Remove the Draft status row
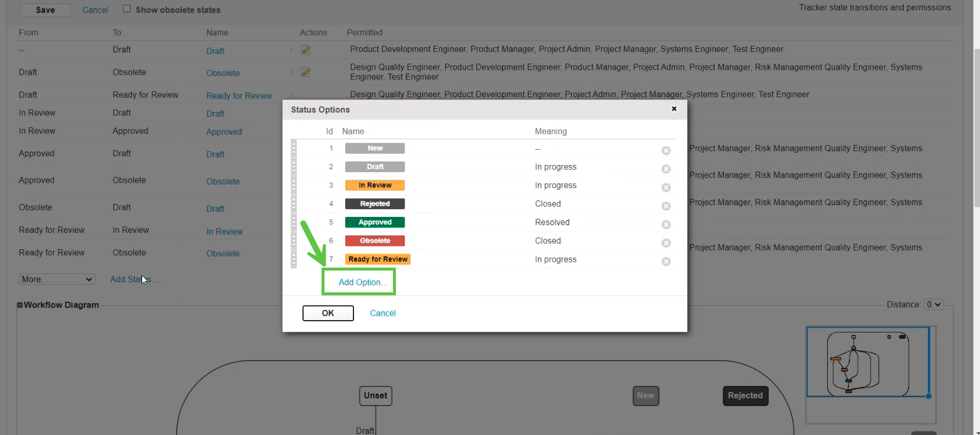The width and height of the screenshot is (980, 435). pyautogui.click(x=666, y=169)
